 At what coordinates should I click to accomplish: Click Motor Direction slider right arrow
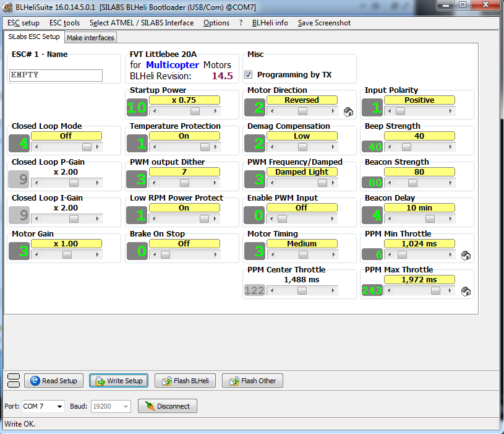coord(333,111)
